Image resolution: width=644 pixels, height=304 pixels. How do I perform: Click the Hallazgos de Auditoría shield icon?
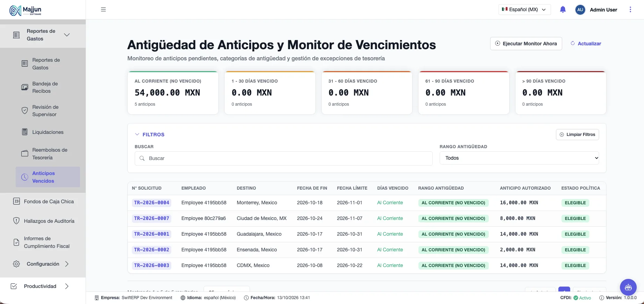pyautogui.click(x=16, y=221)
